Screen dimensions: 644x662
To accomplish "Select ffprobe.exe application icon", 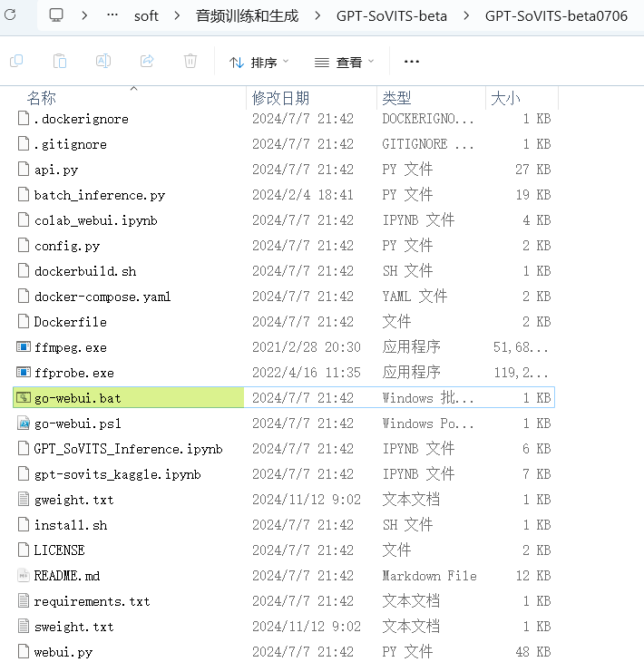I will click(x=24, y=373).
